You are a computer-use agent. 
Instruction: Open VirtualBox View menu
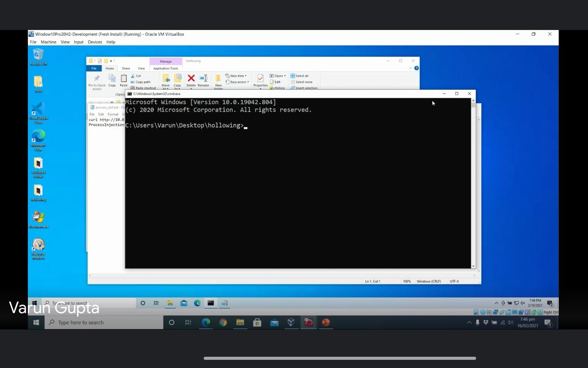click(65, 42)
